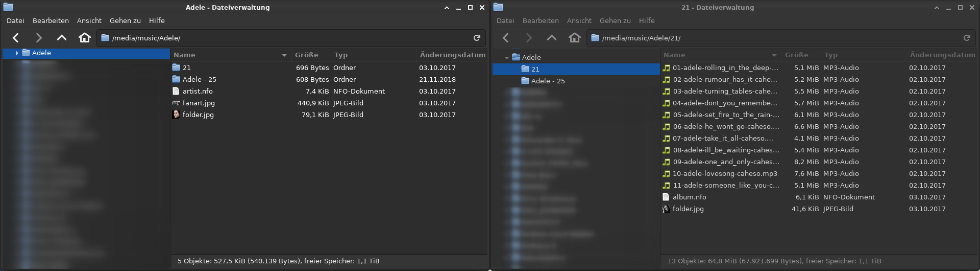The width and height of the screenshot is (980, 271).
Task: Open Gehen zu menu in Adele window
Action: (125, 20)
